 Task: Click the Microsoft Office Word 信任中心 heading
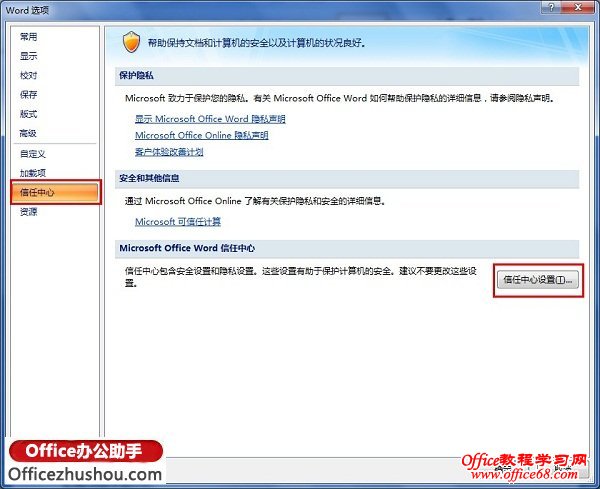coord(187,248)
